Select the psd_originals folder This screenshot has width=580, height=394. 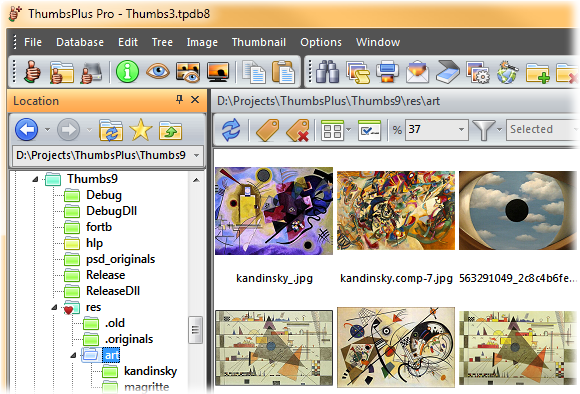coord(120,259)
